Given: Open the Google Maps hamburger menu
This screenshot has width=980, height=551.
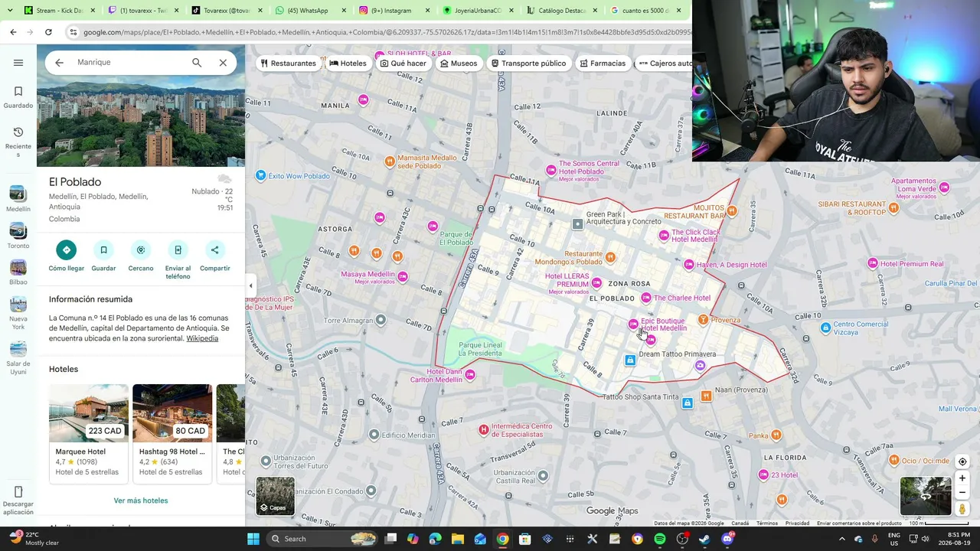Looking at the screenshot, I should coord(18,63).
